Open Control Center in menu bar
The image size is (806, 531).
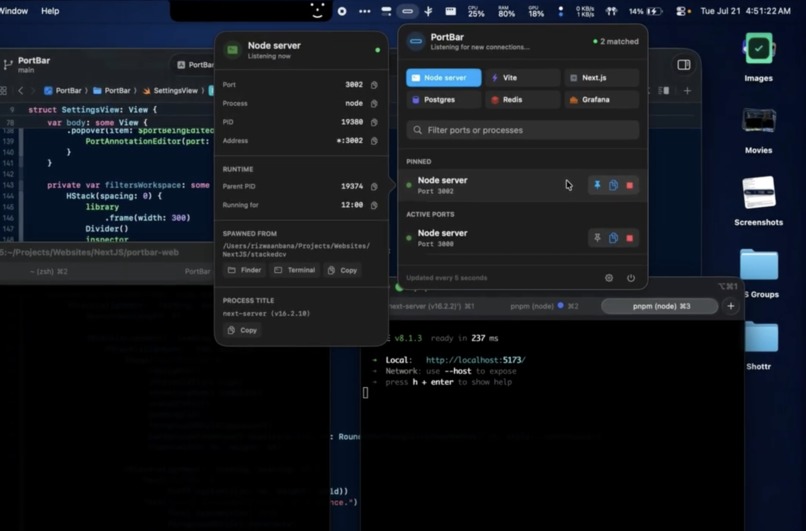(682, 11)
